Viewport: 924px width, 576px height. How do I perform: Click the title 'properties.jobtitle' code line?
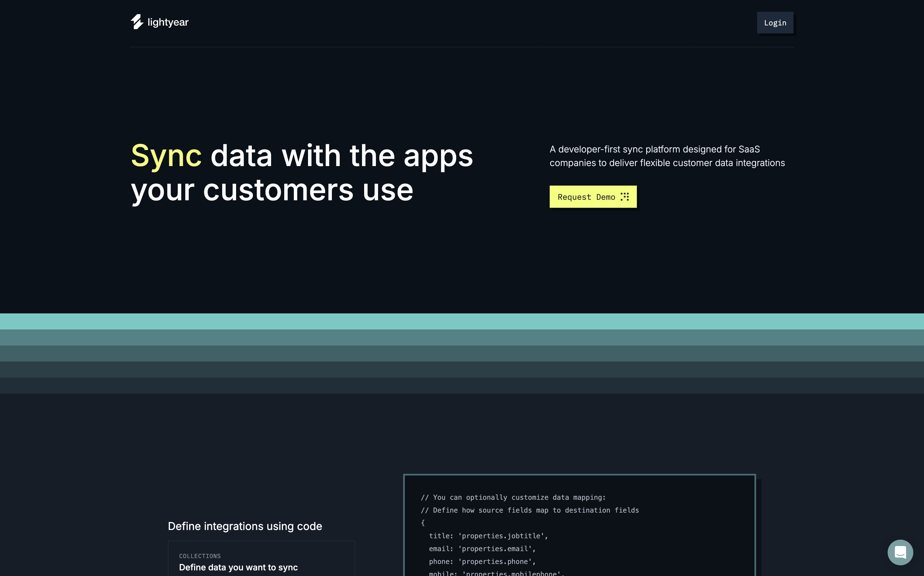[x=488, y=536]
